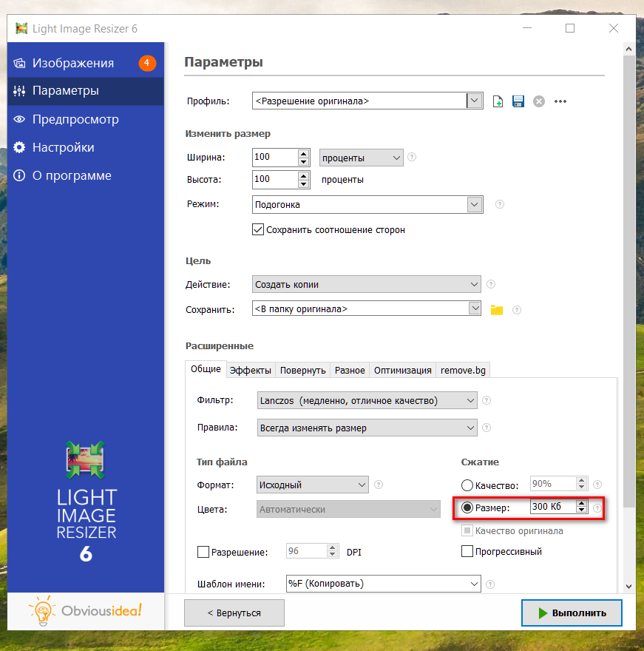
Task: Click the vertical scrollbar up arrow
Action: tap(628, 49)
